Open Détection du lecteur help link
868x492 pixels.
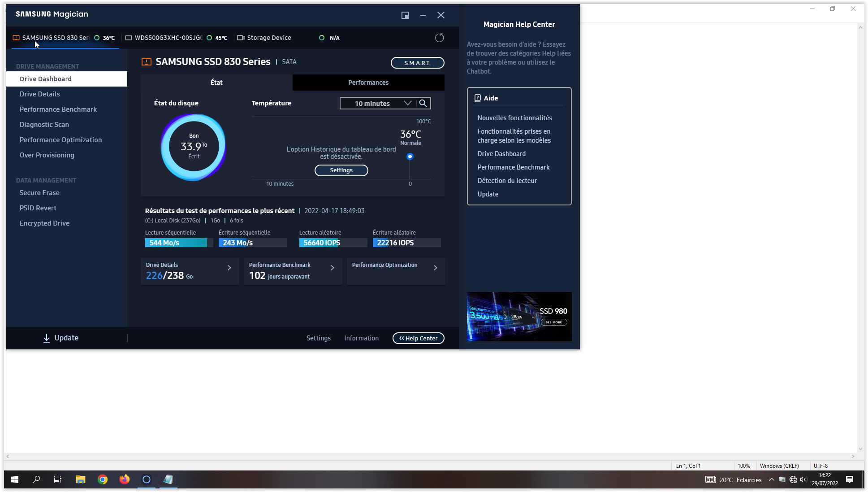tap(507, 181)
